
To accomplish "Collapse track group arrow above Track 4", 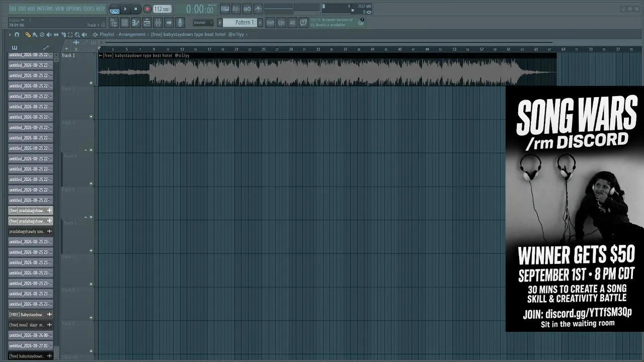I will click(x=86, y=150).
